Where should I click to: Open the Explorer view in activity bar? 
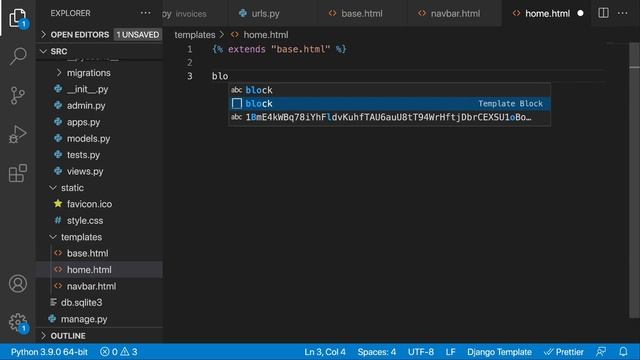point(18,18)
